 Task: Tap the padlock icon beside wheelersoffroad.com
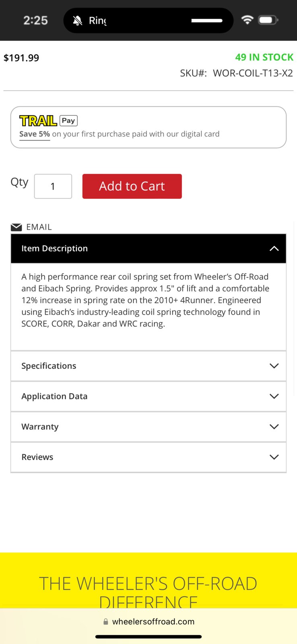(106, 621)
